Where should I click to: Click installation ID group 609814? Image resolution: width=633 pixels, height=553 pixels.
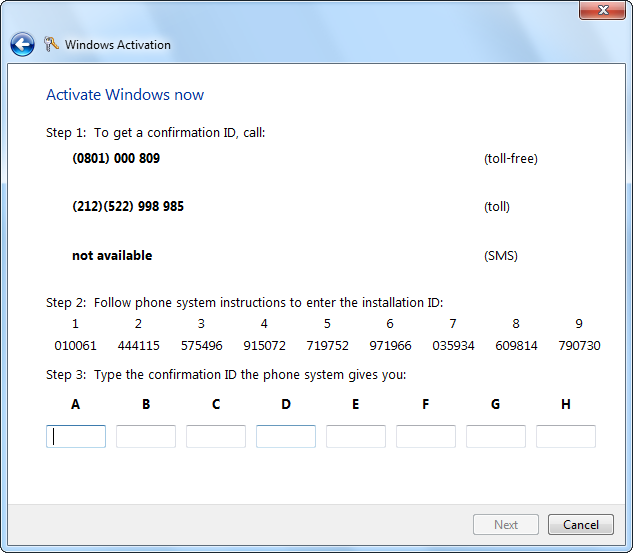[516, 346]
